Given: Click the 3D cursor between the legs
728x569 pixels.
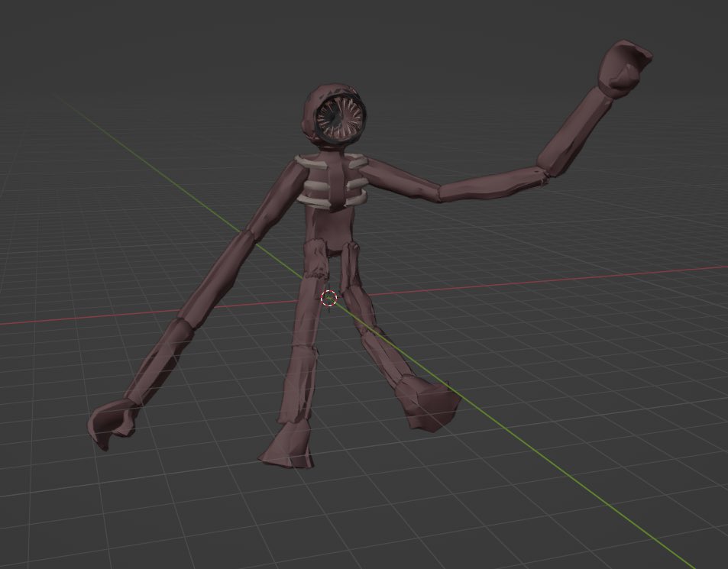Looking at the screenshot, I should (328, 299).
